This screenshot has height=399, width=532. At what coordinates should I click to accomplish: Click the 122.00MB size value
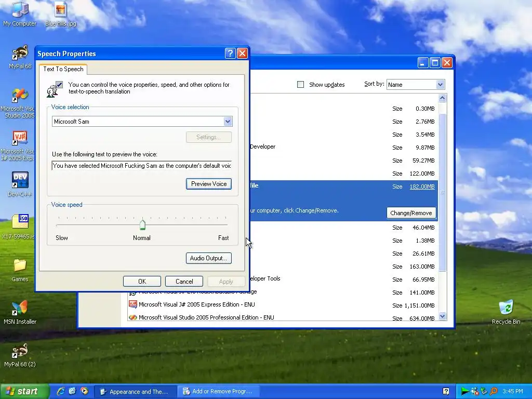tap(422, 174)
